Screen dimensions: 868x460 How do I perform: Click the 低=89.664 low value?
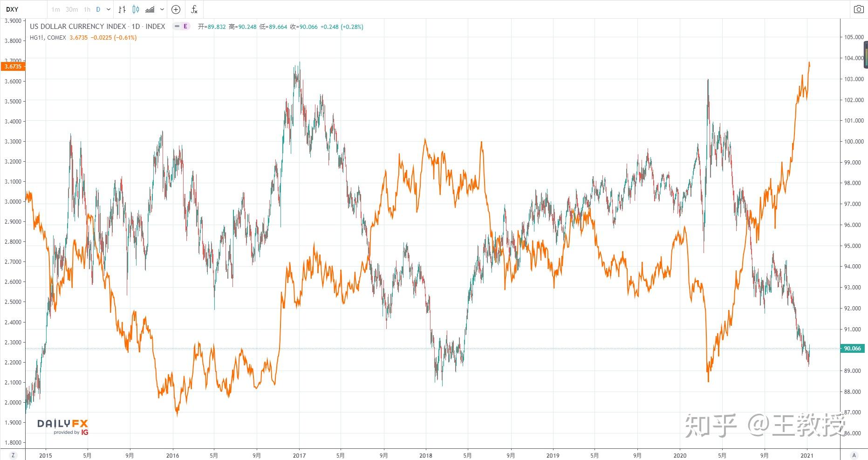(x=273, y=27)
